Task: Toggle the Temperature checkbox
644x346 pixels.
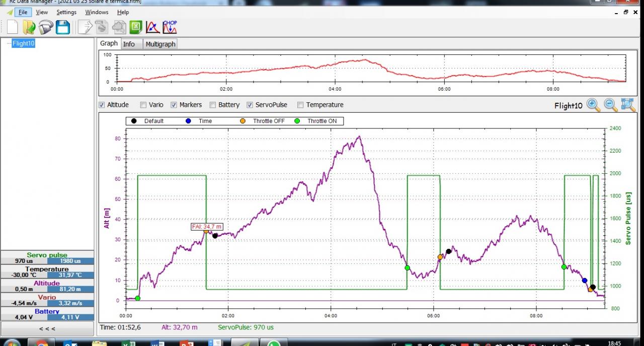Action: pos(300,105)
